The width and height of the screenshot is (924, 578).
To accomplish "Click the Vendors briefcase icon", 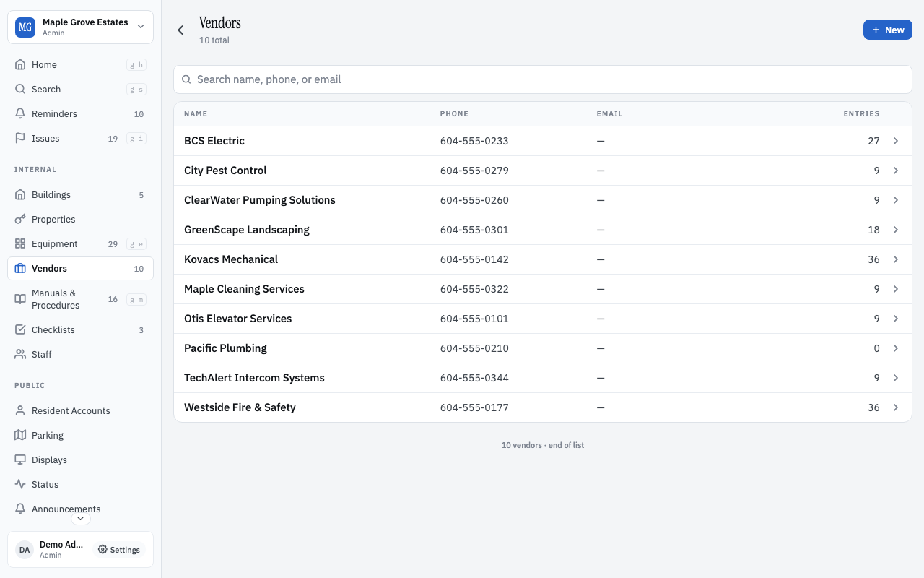I will pyautogui.click(x=20, y=268).
